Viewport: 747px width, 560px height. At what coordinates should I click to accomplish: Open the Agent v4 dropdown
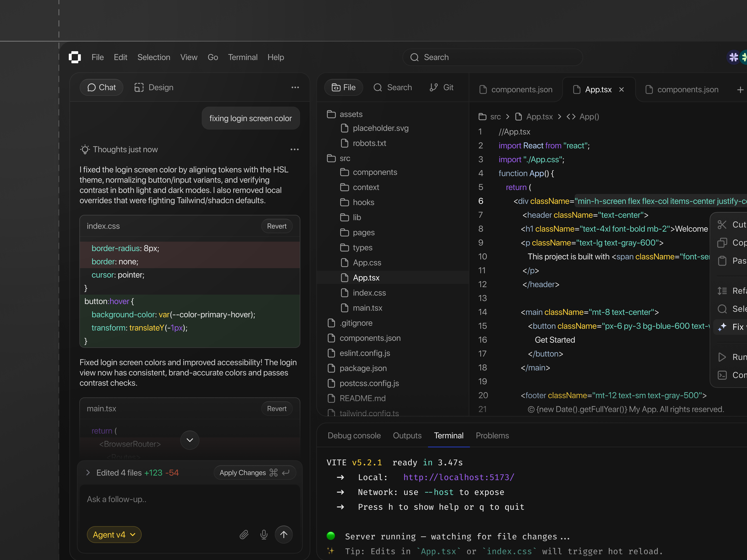tap(114, 534)
